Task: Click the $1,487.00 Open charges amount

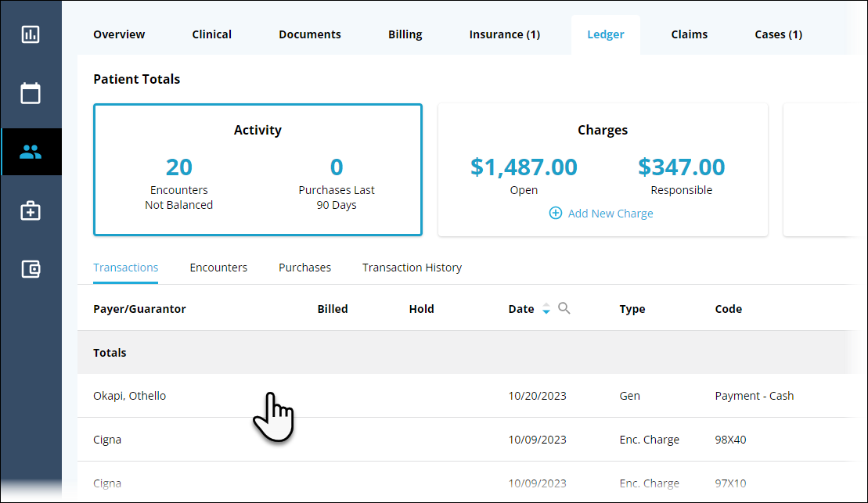Action: click(524, 167)
